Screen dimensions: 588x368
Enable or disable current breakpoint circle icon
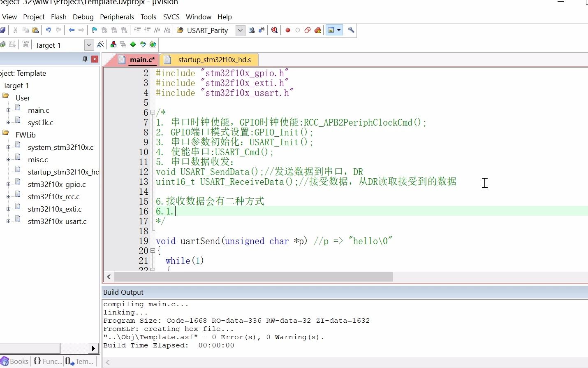point(298,30)
